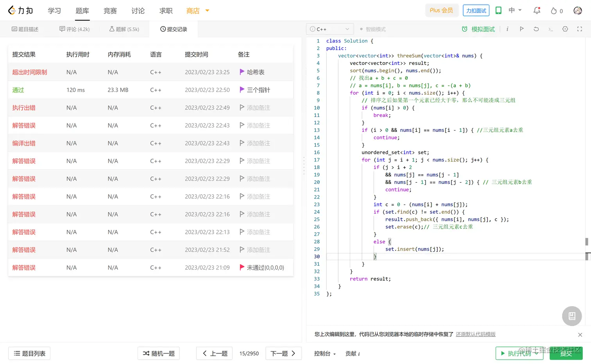Open the 求职 nav menu
The width and height of the screenshot is (591, 364).
[x=166, y=11]
